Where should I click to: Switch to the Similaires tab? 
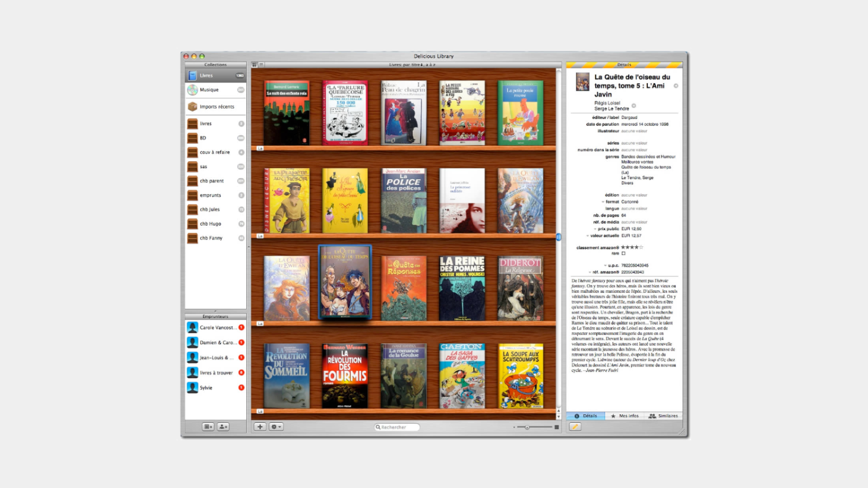click(x=663, y=416)
